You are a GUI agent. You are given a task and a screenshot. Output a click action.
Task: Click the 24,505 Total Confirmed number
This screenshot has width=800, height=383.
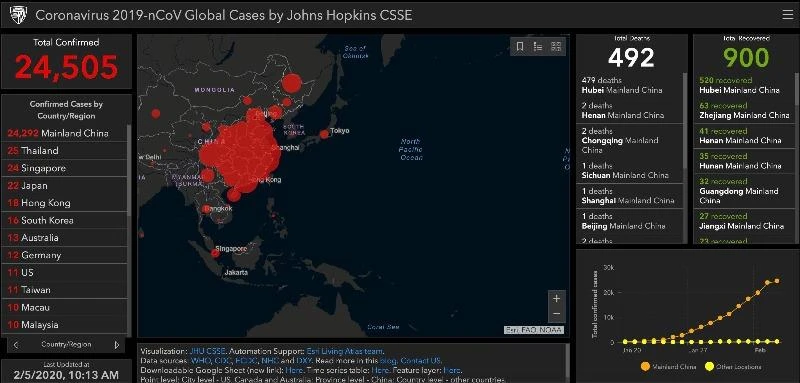[66, 67]
